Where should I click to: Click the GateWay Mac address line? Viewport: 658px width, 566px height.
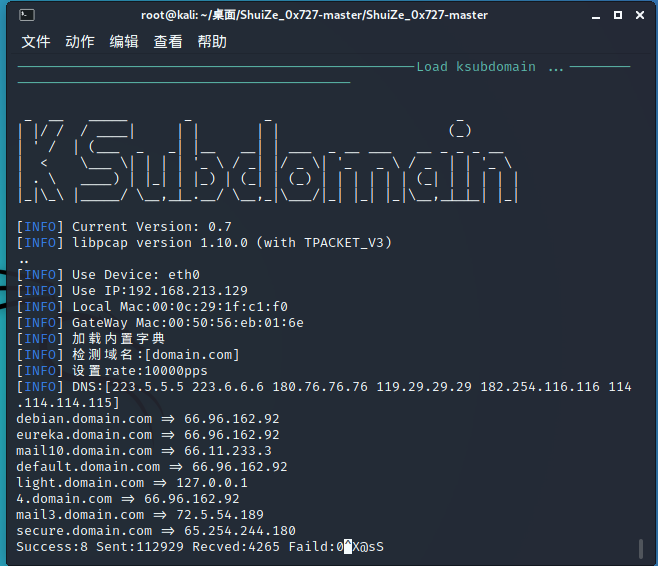pyautogui.click(x=160, y=323)
